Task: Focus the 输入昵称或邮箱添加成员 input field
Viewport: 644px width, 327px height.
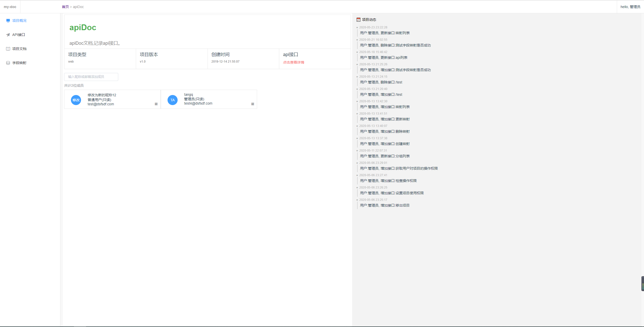Action: (x=91, y=77)
